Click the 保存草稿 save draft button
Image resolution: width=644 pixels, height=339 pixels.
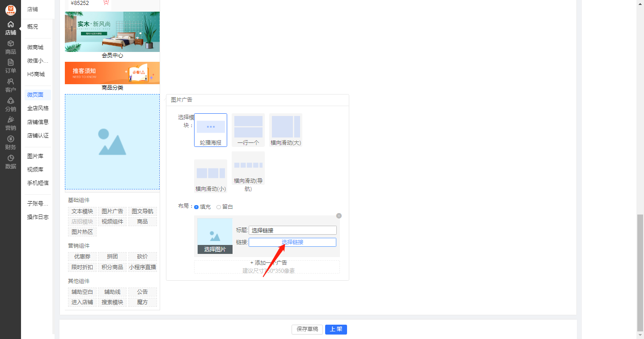point(307,330)
